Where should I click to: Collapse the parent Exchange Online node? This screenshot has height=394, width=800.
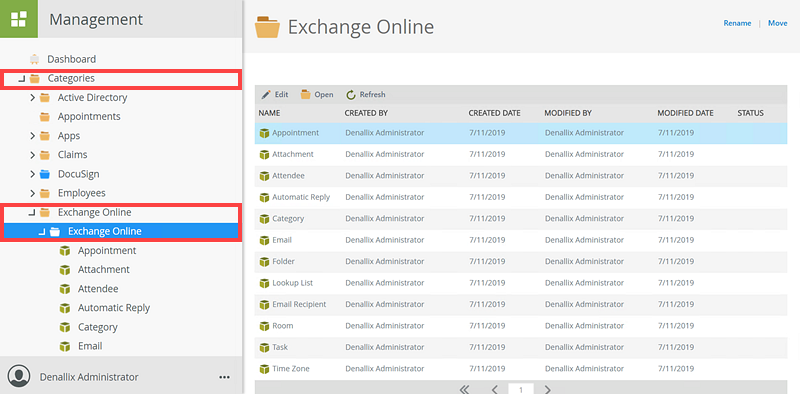(31, 212)
